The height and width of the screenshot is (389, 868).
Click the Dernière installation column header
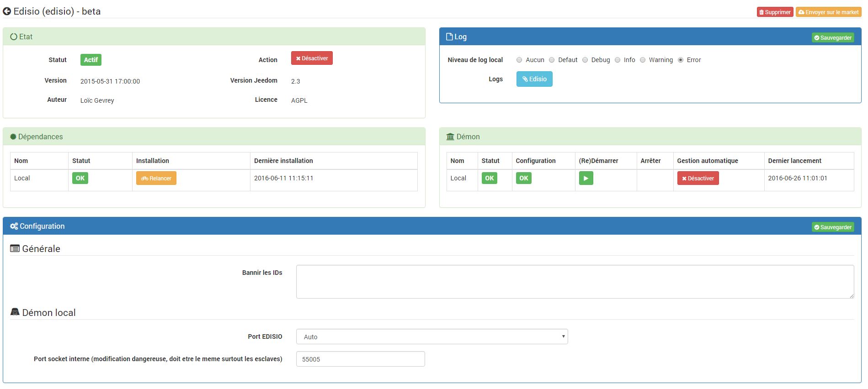click(x=283, y=161)
